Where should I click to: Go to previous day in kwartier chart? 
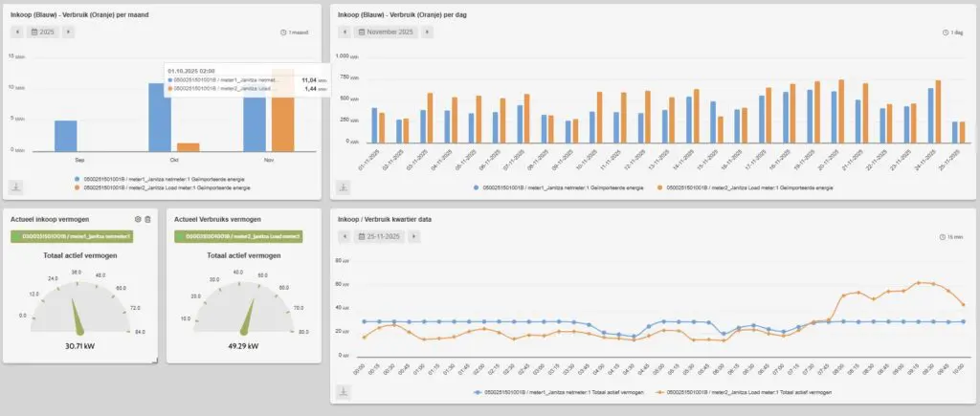tap(344, 235)
